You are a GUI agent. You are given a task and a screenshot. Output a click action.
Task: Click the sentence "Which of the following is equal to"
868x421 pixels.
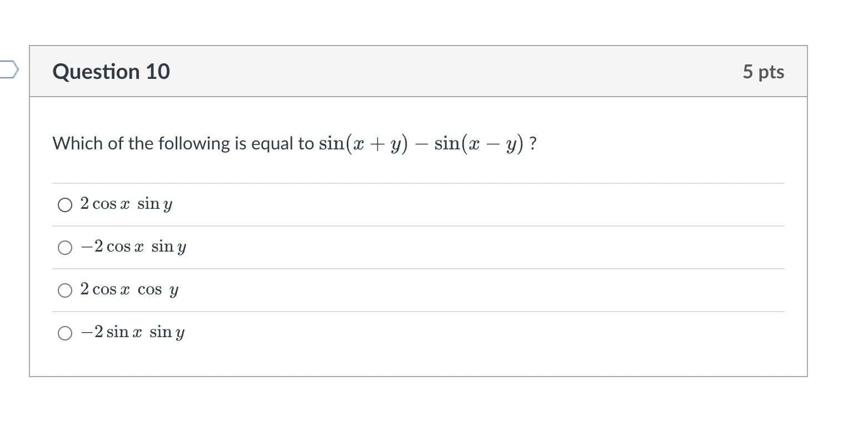click(183, 144)
